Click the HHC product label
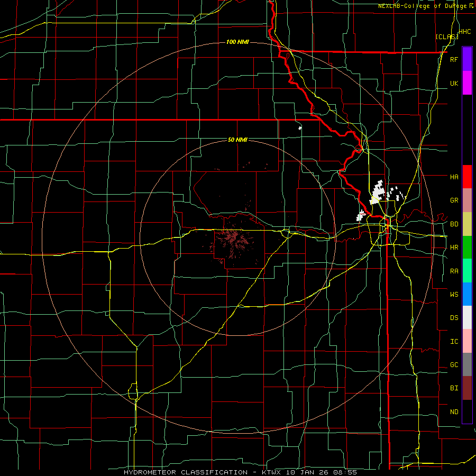 464,32
